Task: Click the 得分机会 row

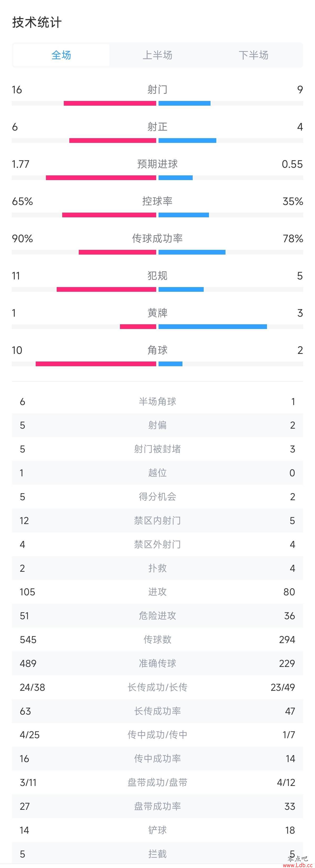Action: pyautogui.click(x=157, y=497)
